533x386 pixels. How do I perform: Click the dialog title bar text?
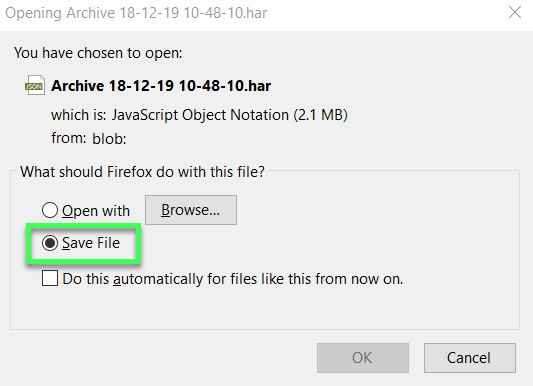(136, 13)
